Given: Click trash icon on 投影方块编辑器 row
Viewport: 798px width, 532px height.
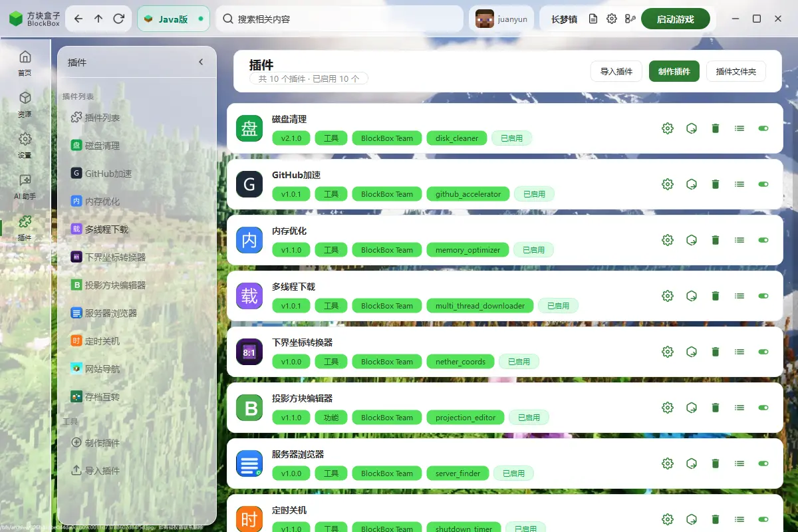Looking at the screenshot, I should (x=716, y=408).
